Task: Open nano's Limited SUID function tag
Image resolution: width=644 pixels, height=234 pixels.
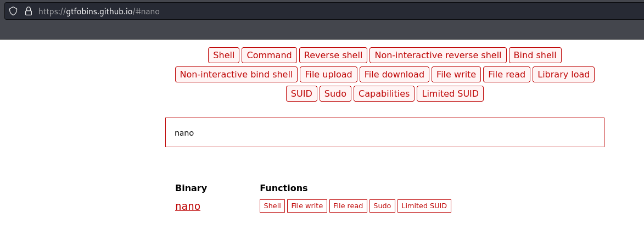Action: 424,206
